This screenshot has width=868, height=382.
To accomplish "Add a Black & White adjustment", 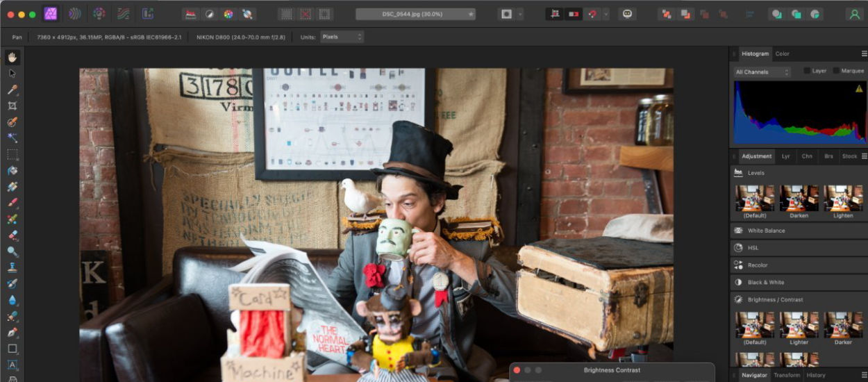I will [x=765, y=283].
